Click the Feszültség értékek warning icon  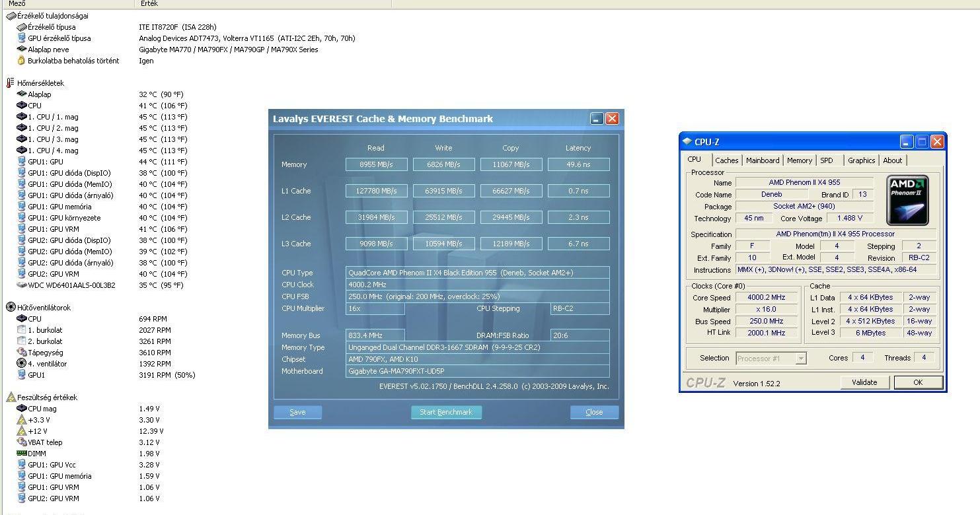point(11,397)
